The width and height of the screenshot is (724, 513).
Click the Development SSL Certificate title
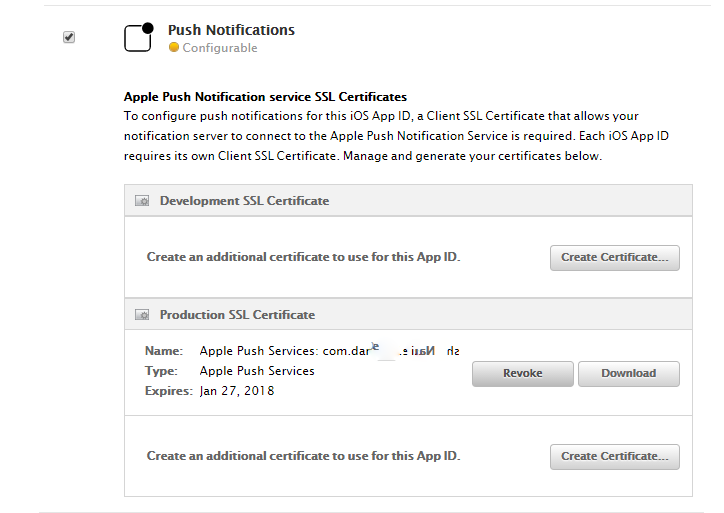coord(244,201)
